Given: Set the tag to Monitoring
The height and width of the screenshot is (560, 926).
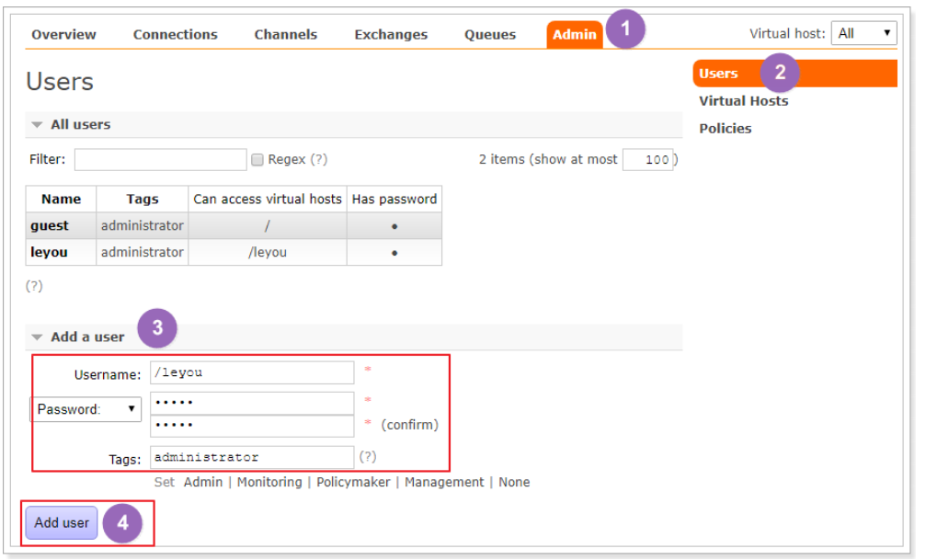Looking at the screenshot, I should 269,483.
